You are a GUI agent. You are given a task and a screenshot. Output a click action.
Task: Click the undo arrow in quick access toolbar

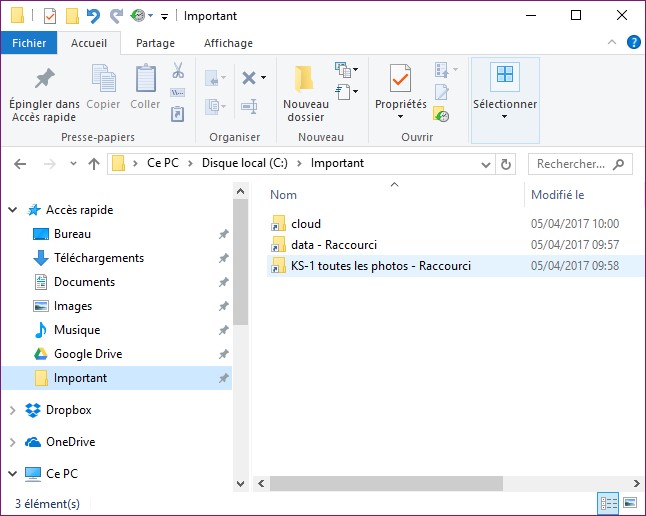pyautogui.click(x=93, y=16)
